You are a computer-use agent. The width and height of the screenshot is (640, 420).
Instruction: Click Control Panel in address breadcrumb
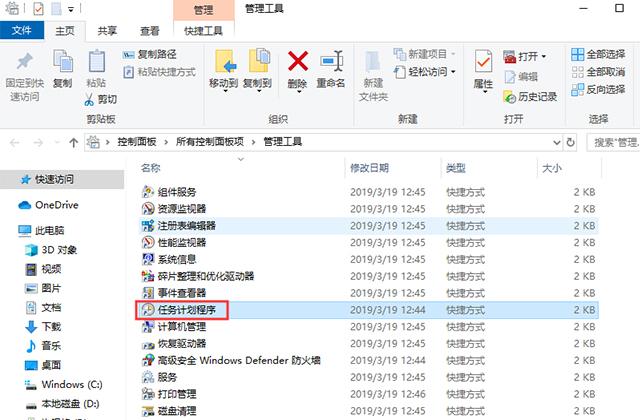137,142
